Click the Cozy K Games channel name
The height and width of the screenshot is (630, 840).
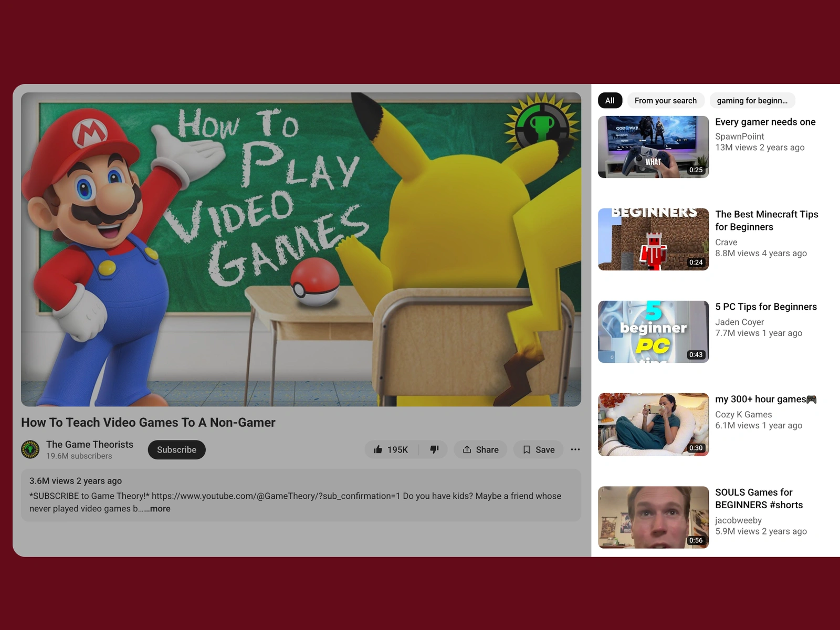coord(743,414)
